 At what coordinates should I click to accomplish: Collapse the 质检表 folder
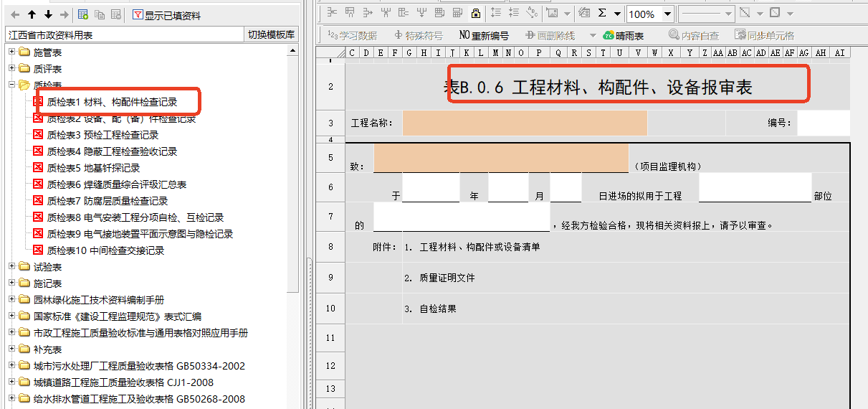12,85
